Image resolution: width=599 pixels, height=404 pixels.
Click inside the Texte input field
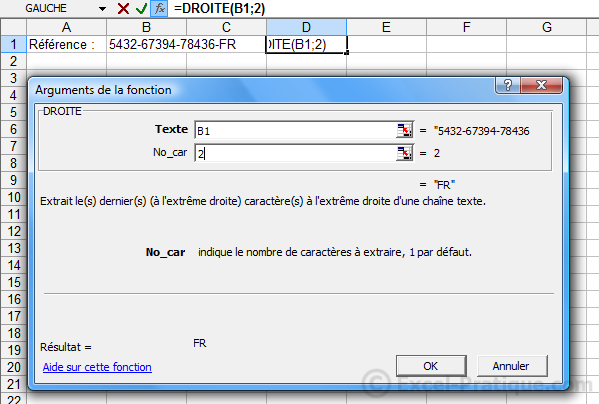(295, 131)
